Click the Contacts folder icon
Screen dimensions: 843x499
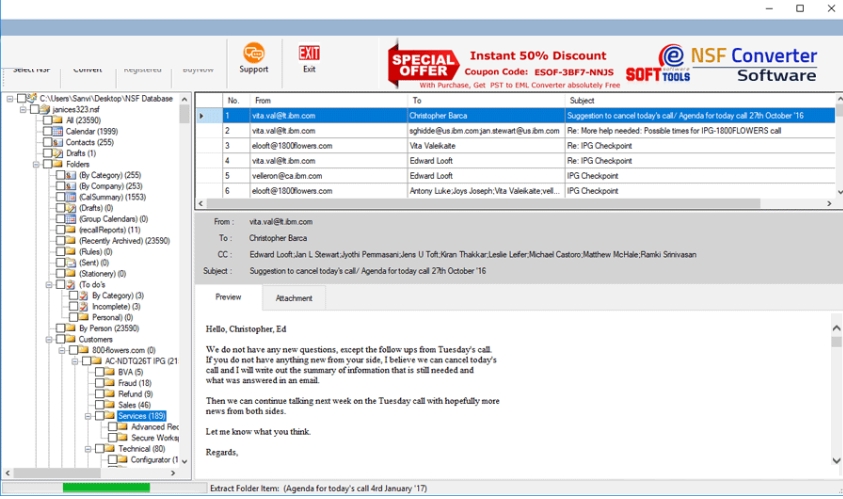tap(58, 142)
